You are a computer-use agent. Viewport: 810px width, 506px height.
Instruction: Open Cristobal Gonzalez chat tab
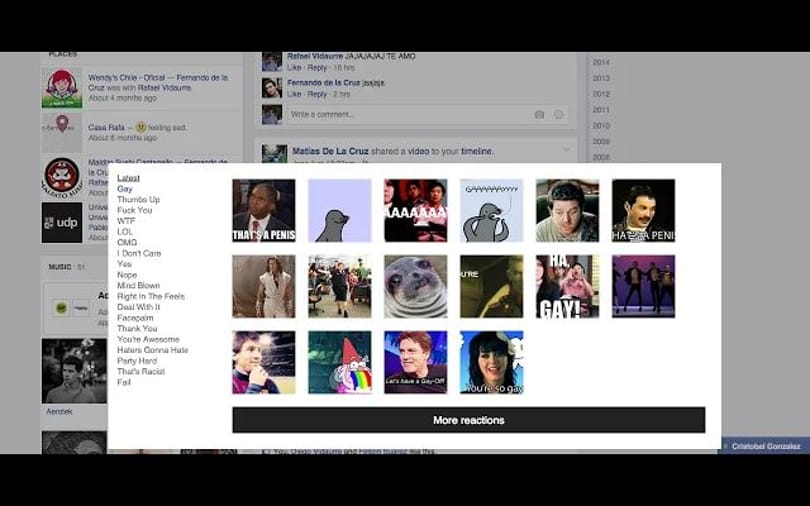766,446
